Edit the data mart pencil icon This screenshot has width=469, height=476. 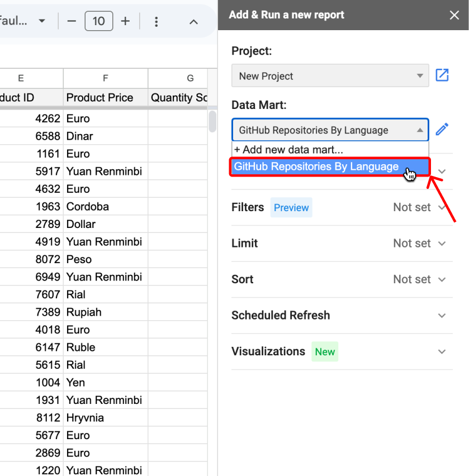[442, 129]
